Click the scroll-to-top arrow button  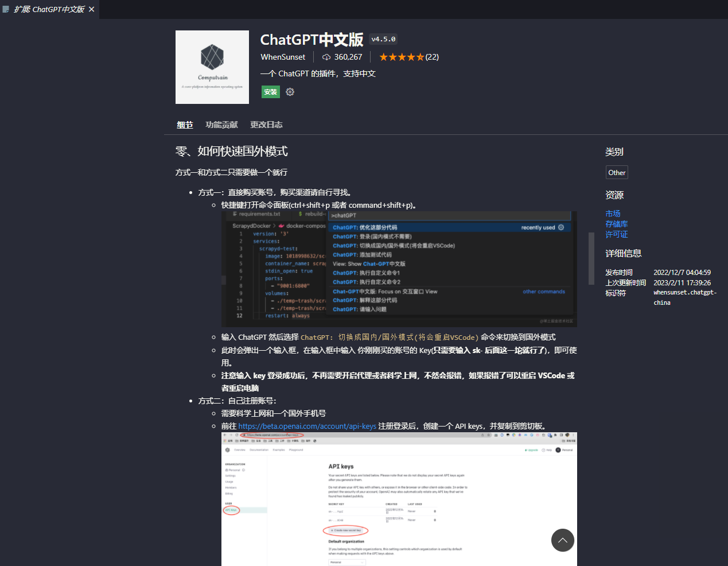563,540
